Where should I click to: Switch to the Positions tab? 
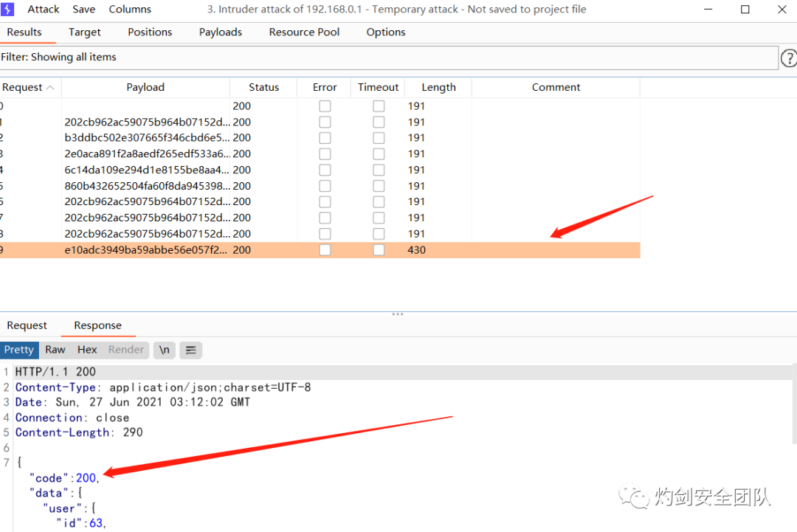pyautogui.click(x=150, y=32)
